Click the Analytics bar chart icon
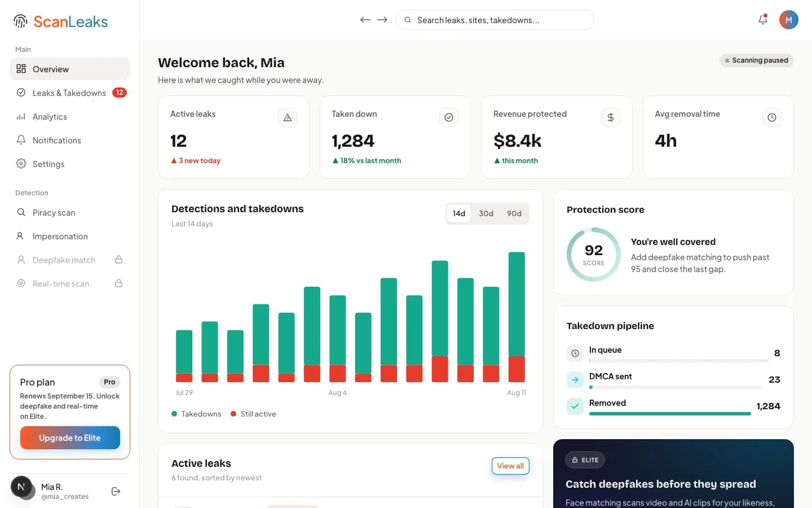This screenshot has height=508, width=812. click(x=21, y=116)
